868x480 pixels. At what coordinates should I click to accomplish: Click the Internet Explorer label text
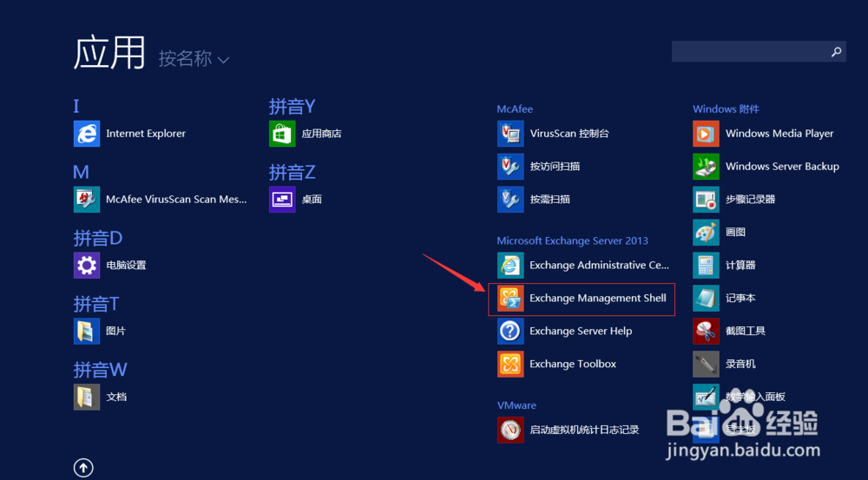146,134
